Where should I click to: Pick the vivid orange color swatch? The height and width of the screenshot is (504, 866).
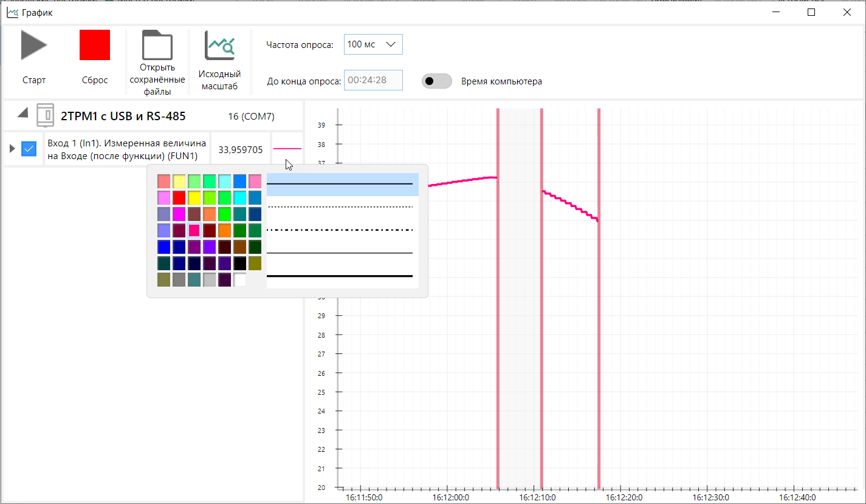pos(224,230)
